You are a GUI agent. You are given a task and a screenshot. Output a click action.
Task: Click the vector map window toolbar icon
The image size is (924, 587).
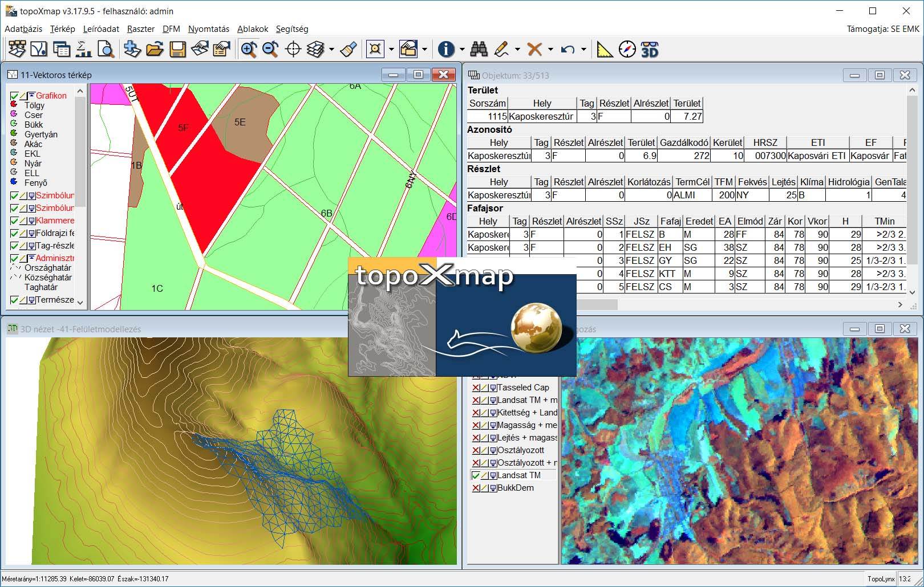[39, 50]
